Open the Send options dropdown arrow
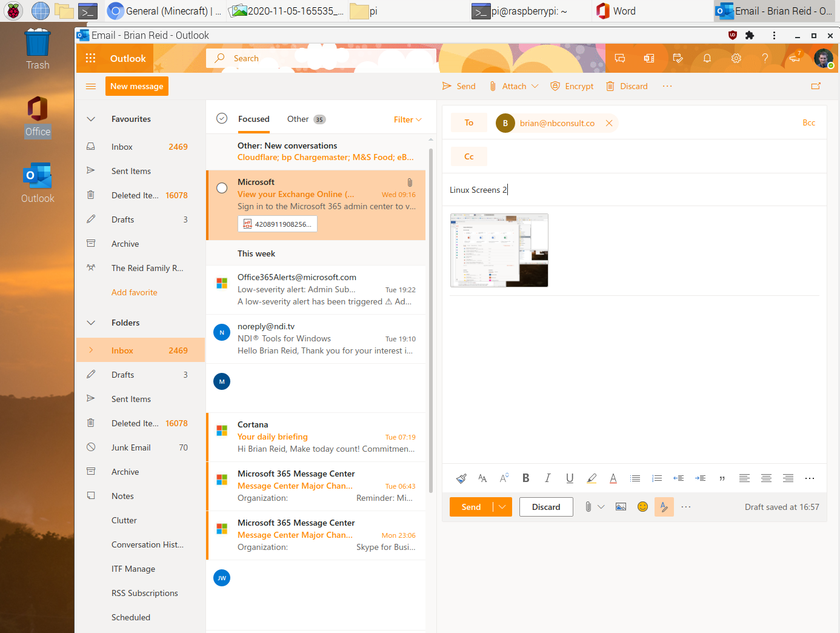Viewport: 840px width, 633px height. click(502, 507)
